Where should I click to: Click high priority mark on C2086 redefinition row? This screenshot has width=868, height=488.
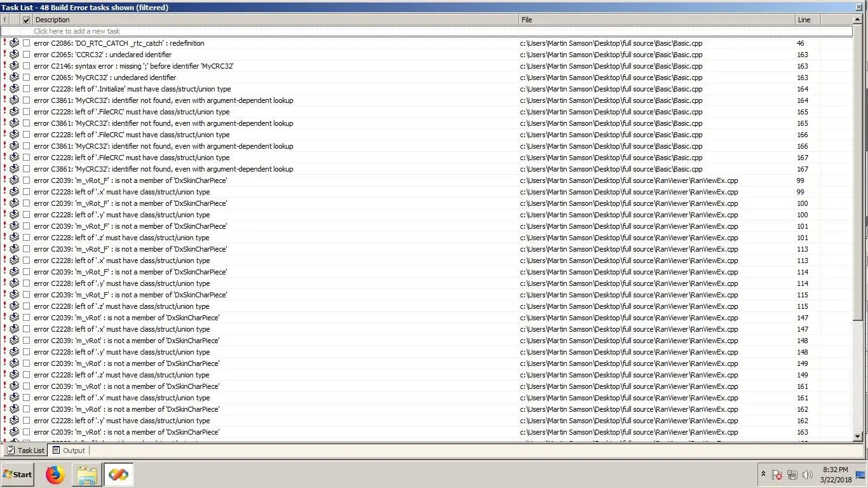tap(4, 43)
